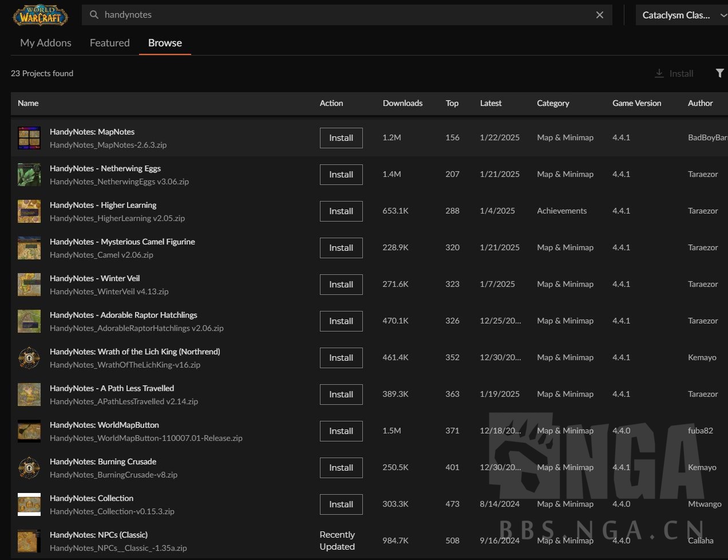Open the Featured tab
Screen dimensions: 728x560
tap(109, 43)
